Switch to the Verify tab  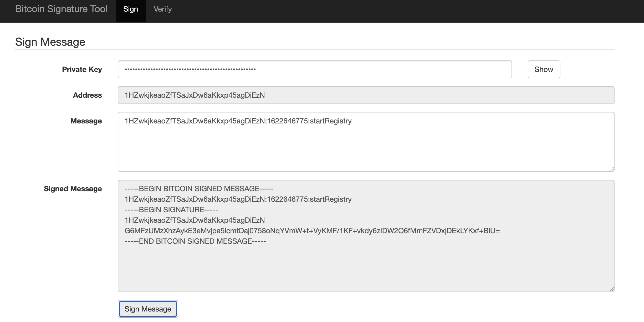(162, 9)
